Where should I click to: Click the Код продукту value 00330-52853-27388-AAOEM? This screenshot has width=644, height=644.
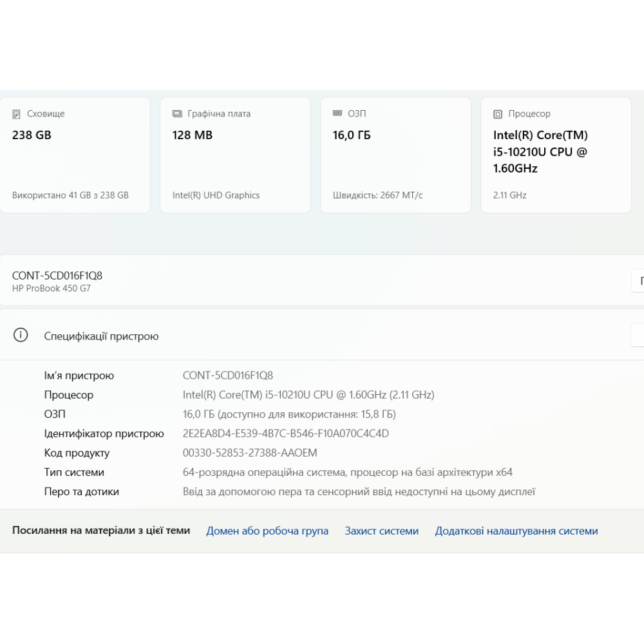tap(250, 453)
